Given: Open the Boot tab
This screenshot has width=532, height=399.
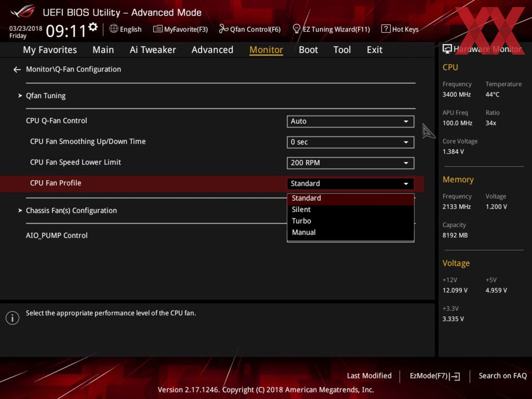Looking at the screenshot, I should point(308,50).
